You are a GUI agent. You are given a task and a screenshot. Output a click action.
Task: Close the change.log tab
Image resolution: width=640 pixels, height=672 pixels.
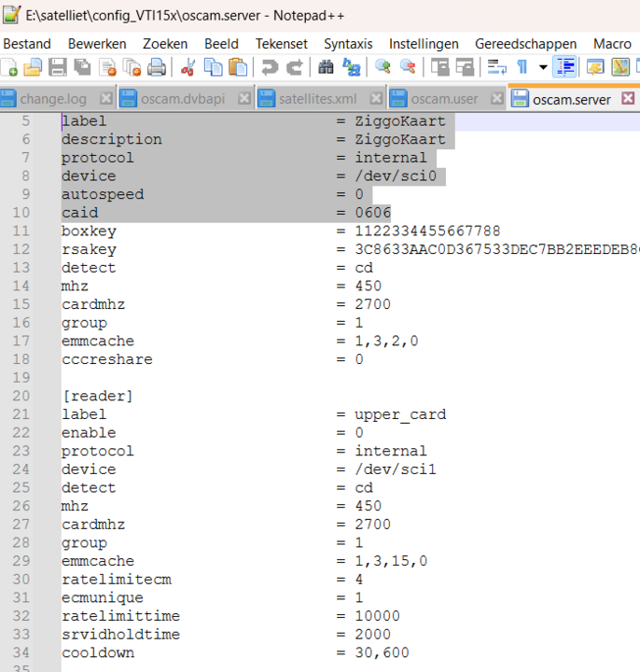point(105,99)
